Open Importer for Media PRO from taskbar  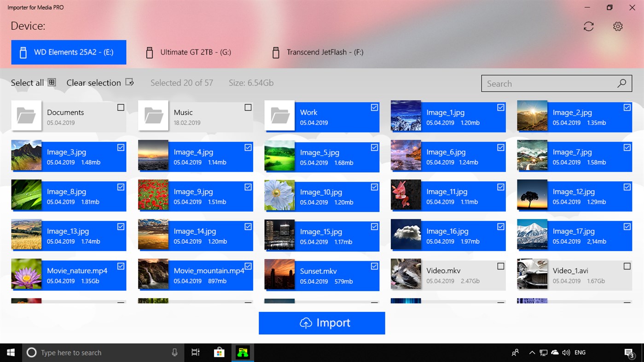(242, 352)
